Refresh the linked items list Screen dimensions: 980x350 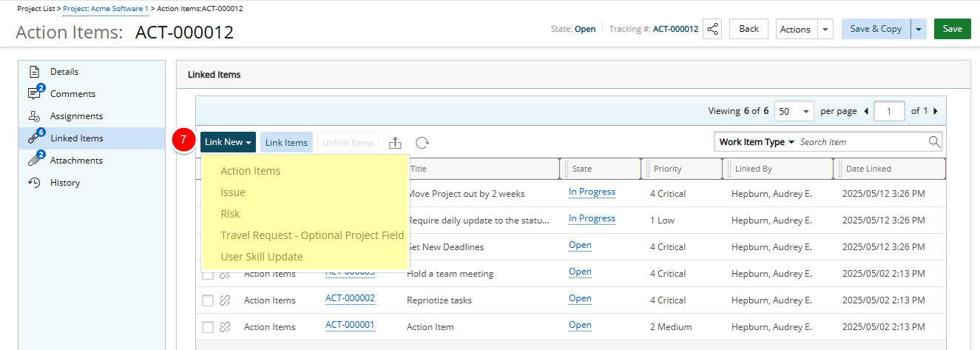422,143
